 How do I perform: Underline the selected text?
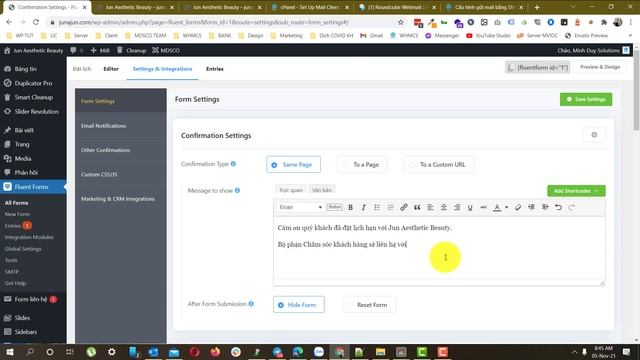(470, 207)
